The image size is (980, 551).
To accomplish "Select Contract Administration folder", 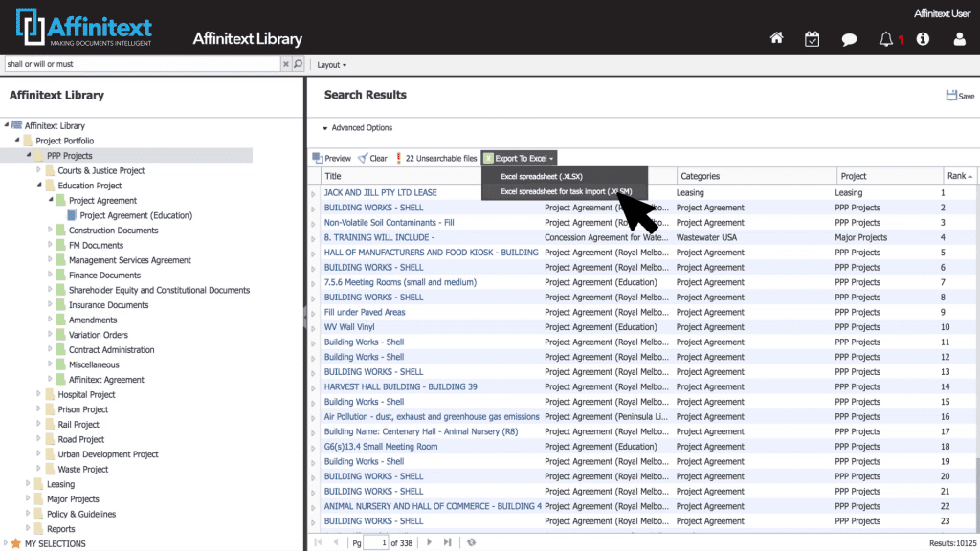I will (111, 350).
